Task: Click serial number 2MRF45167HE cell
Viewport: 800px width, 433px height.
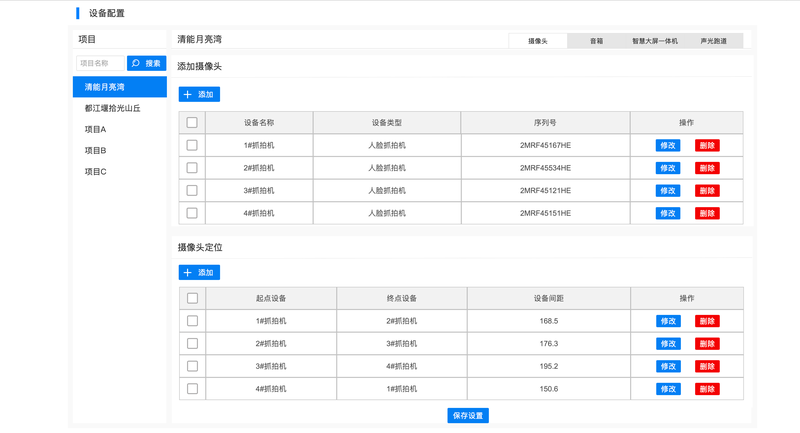Action: (545, 145)
